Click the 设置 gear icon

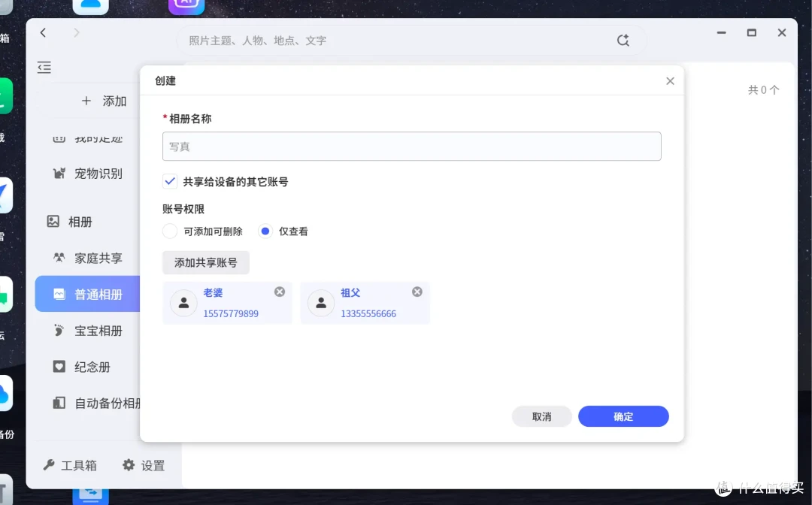128,464
